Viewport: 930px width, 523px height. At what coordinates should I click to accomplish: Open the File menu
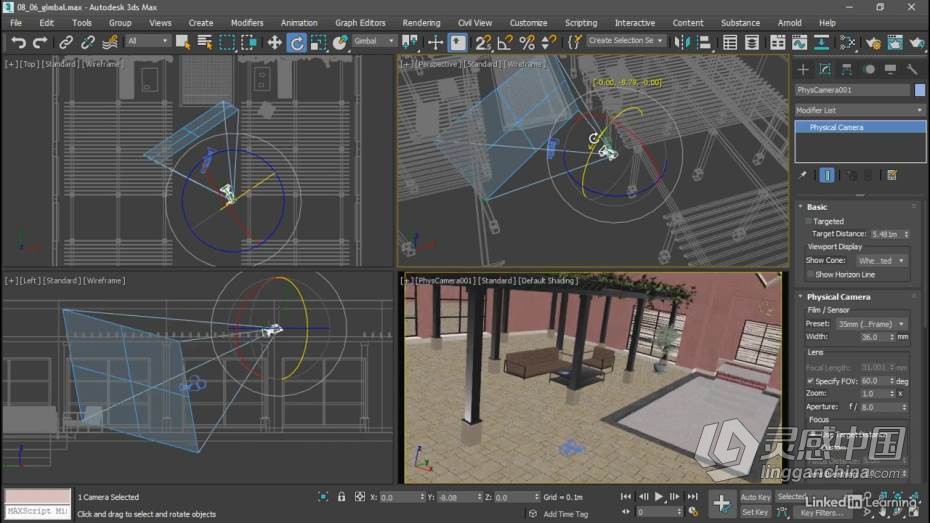coord(16,23)
